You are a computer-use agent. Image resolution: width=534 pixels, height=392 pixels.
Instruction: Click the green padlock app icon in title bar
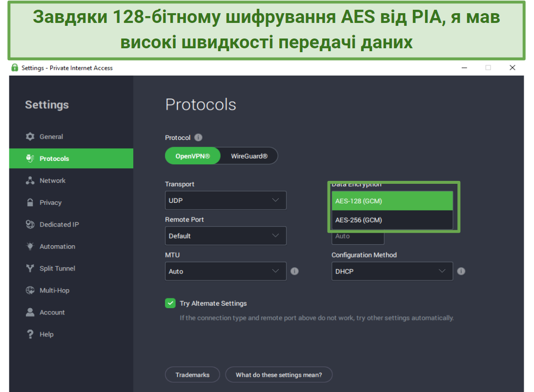coord(15,68)
